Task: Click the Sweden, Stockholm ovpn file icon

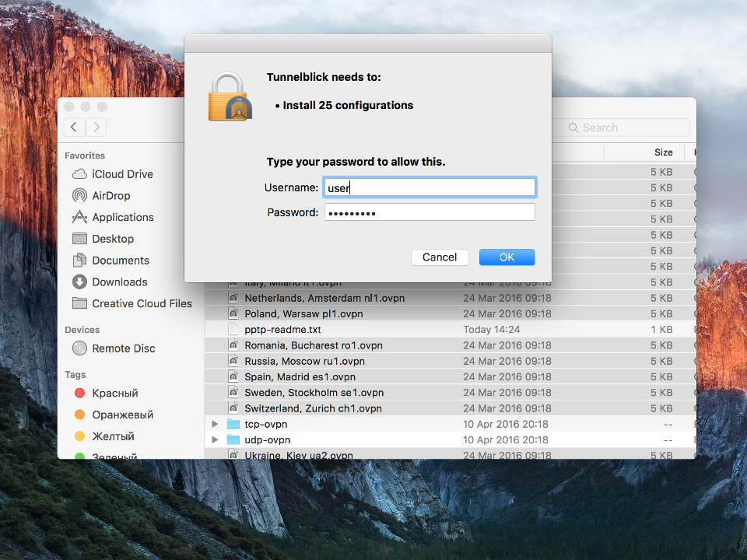Action: pyautogui.click(x=233, y=392)
